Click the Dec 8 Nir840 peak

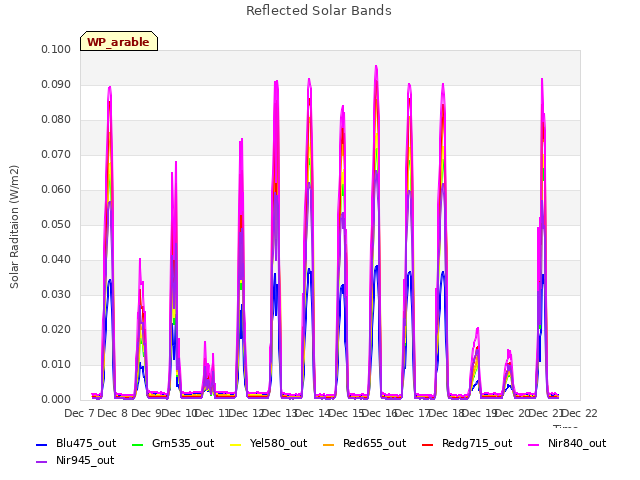point(109,88)
